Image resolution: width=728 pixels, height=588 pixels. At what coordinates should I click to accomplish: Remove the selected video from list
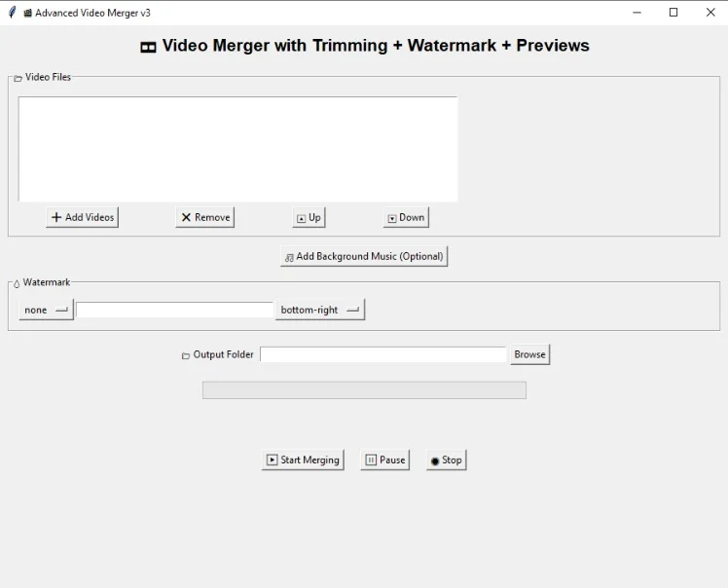pos(204,217)
